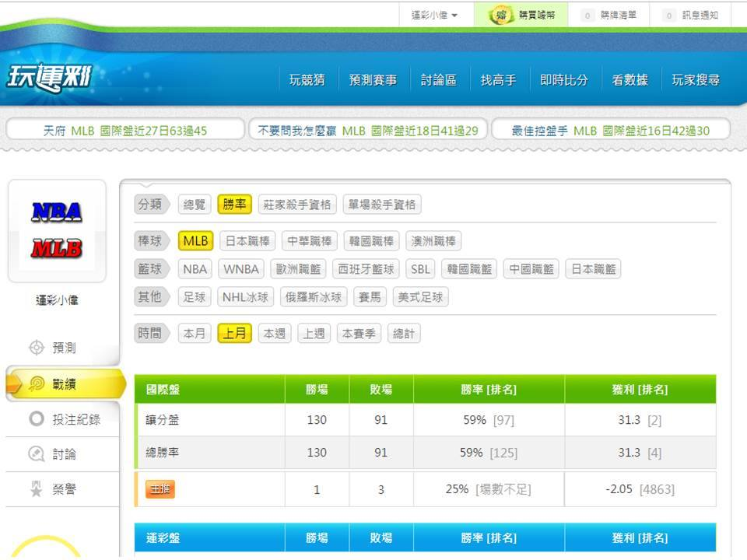Open the 討論 sidebar section

tap(62, 454)
